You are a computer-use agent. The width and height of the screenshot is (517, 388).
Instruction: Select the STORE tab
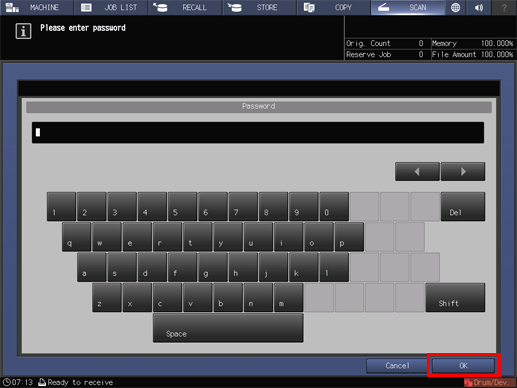tap(260, 7)
